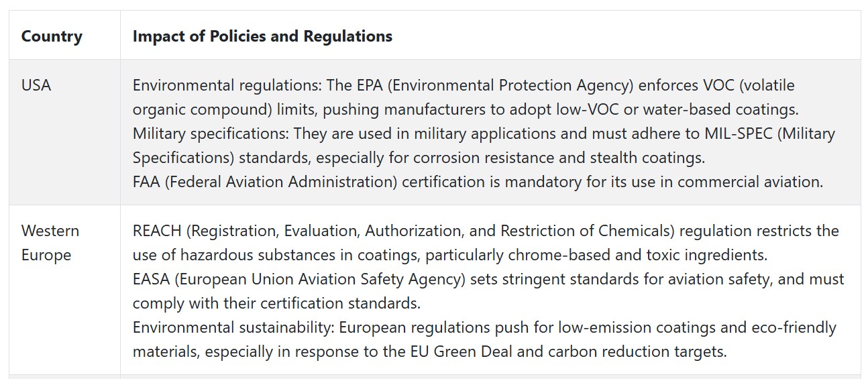Click the USA country cell
This screenshot has height=379, width=868.
pyautogui.click(x=36, y=85)
